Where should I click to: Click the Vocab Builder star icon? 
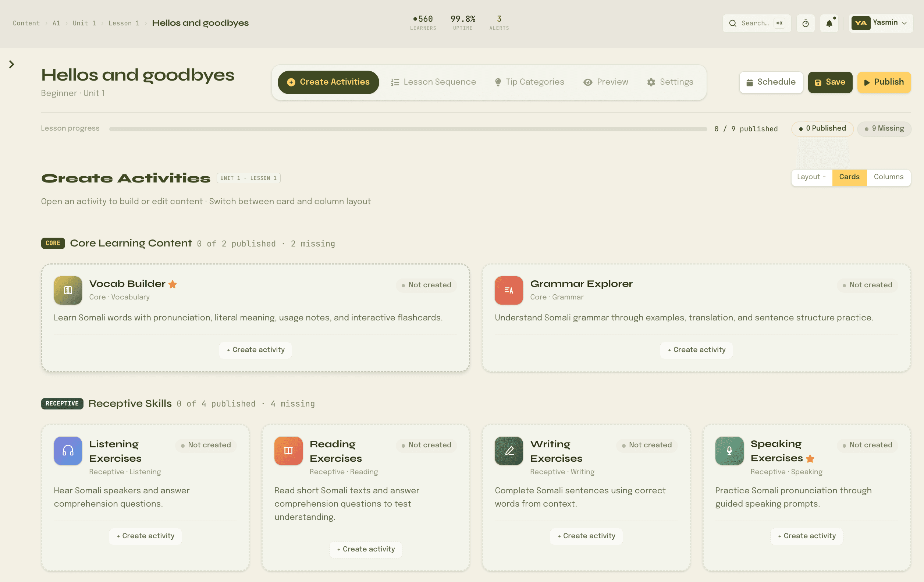[x=173, y=284]
